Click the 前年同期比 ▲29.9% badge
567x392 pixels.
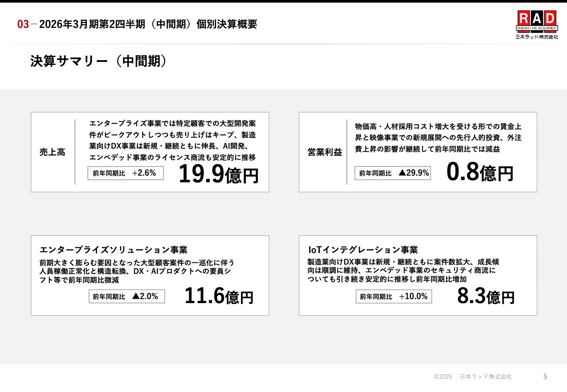[x=392, y=173]
